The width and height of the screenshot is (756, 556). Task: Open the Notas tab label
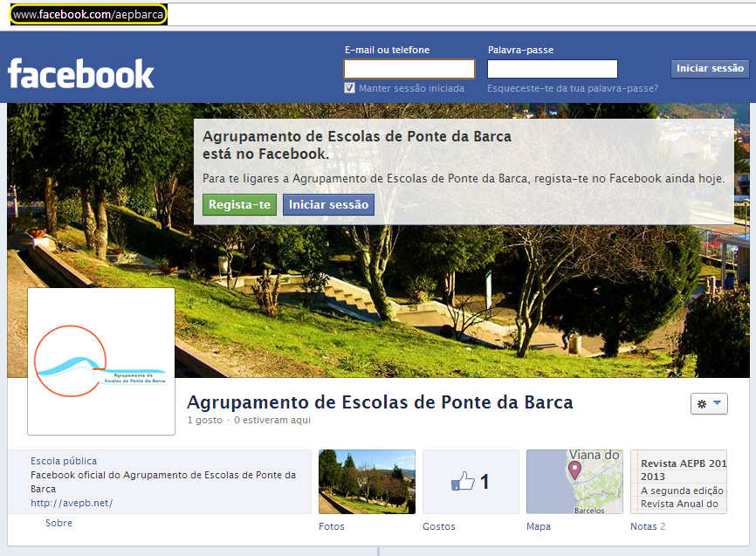[643, 526]
